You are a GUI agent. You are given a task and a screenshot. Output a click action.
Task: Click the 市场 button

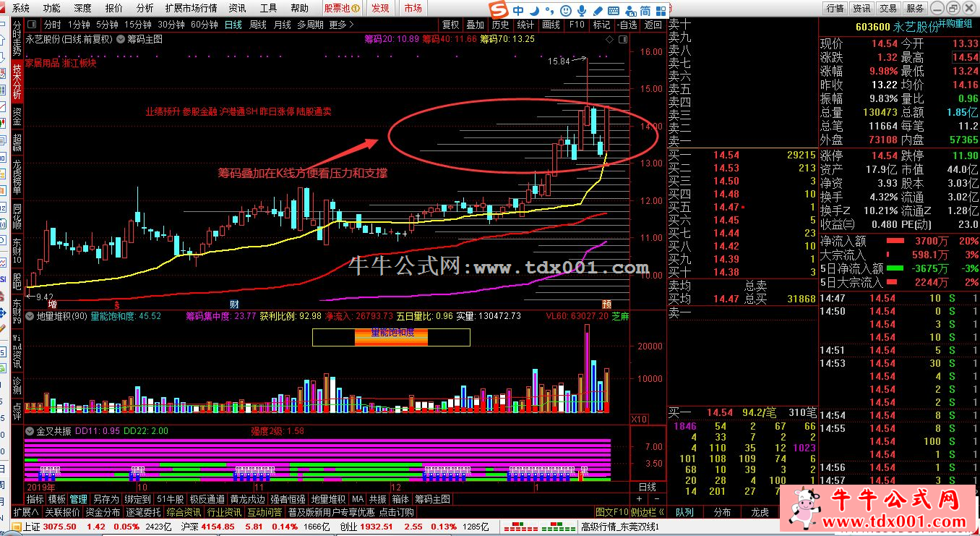[413, 8]
